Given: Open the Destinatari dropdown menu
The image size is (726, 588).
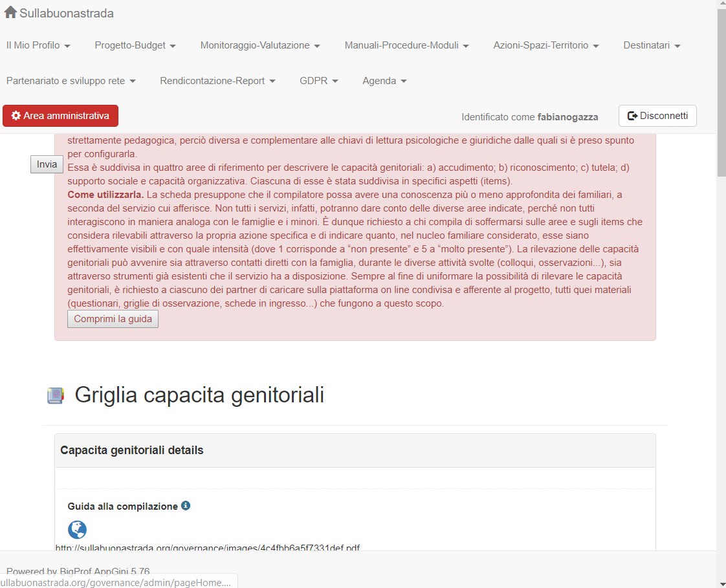Looking at the screenshot, I should (x=652, y=45).
